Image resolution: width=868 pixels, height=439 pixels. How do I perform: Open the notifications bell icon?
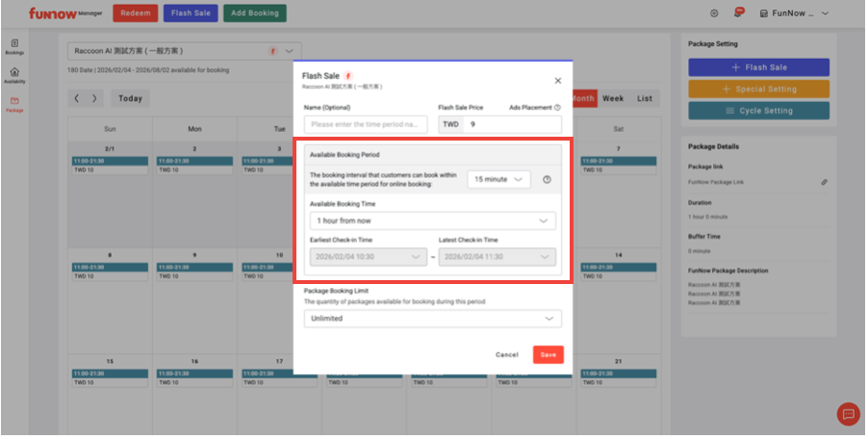[x=738, y=13]
